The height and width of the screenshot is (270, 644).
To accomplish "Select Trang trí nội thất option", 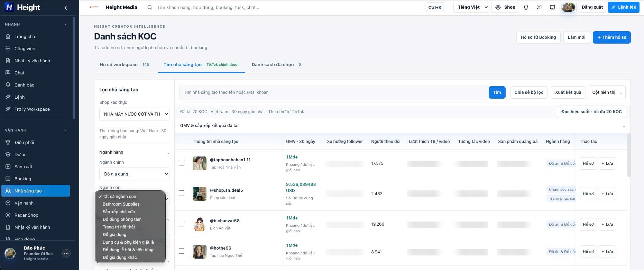I will [x=119, y=227].
